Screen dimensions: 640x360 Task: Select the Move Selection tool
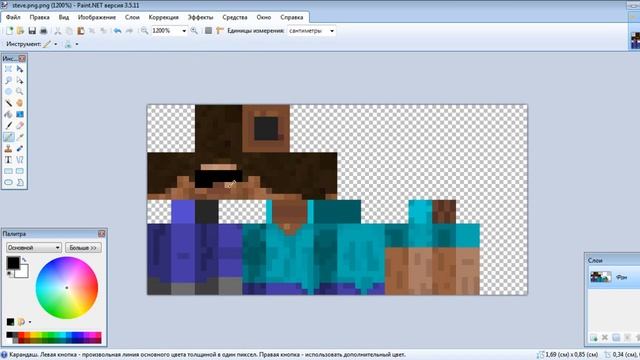click(x=20, y=80)
